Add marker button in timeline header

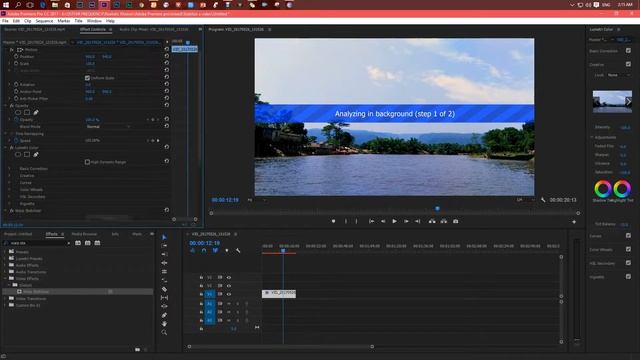click(x=227, y=250)
